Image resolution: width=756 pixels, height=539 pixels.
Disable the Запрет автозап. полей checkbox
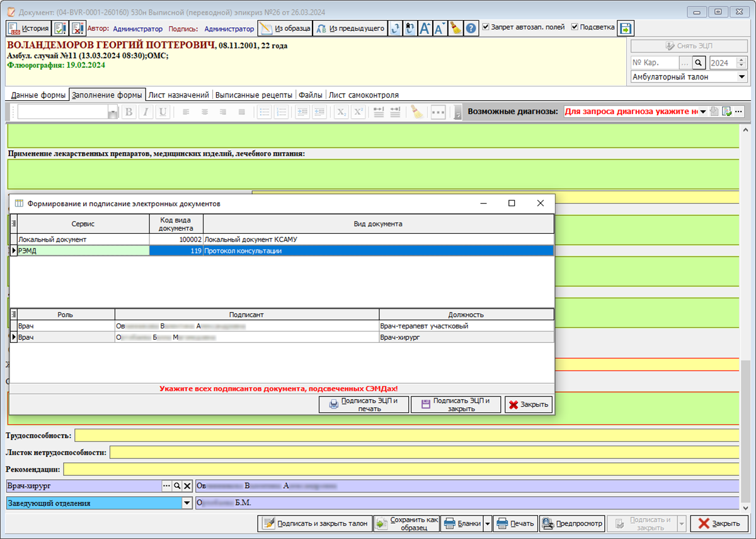coord(486,27)
